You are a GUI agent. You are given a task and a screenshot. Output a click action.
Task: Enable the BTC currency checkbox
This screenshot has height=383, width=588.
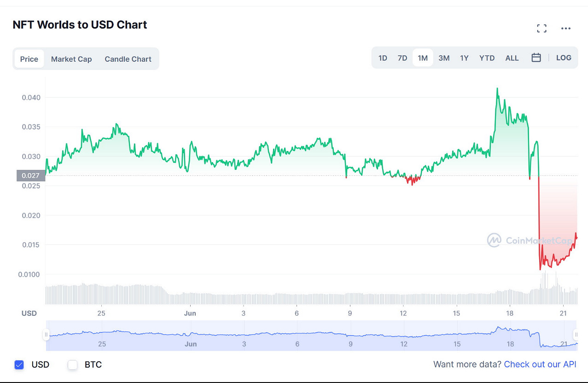point(72,365)
